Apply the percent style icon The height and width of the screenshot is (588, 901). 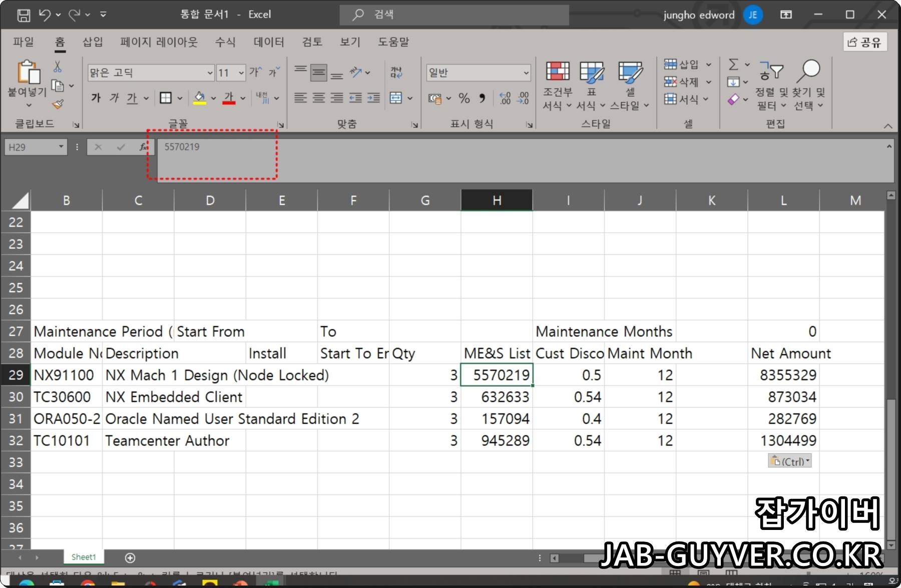click(464, 98)
